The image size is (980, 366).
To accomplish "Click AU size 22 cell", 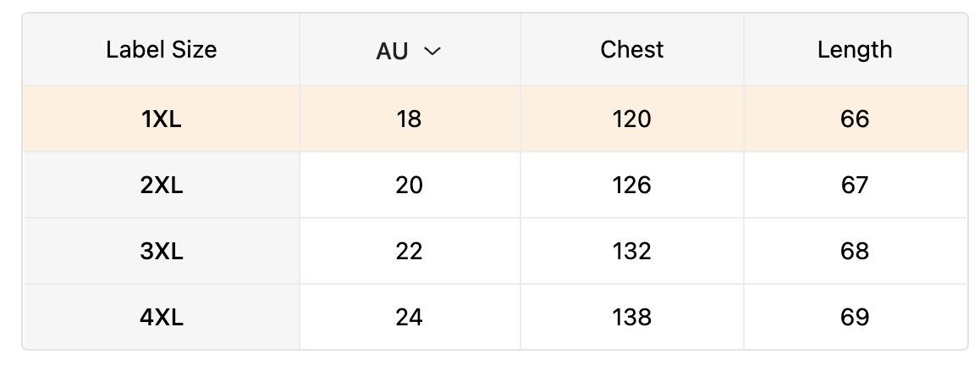I will [x=409, y=251].
